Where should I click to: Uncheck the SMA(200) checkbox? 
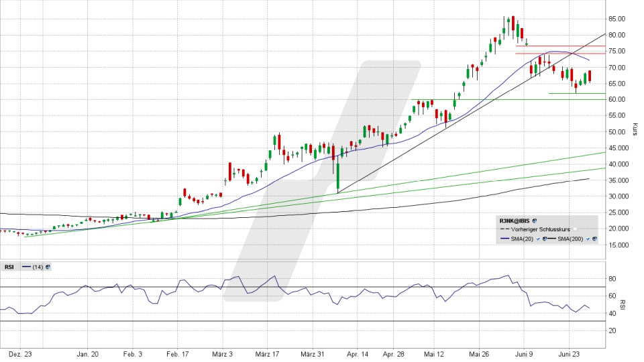pyautogui.click(x=588, y=239)
